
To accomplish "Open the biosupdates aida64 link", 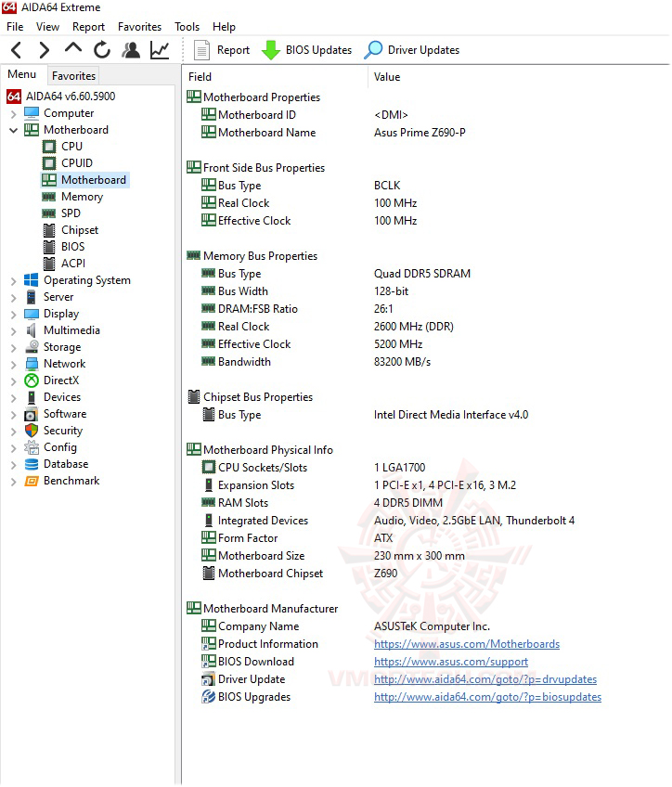I will [x=487, y=697].
